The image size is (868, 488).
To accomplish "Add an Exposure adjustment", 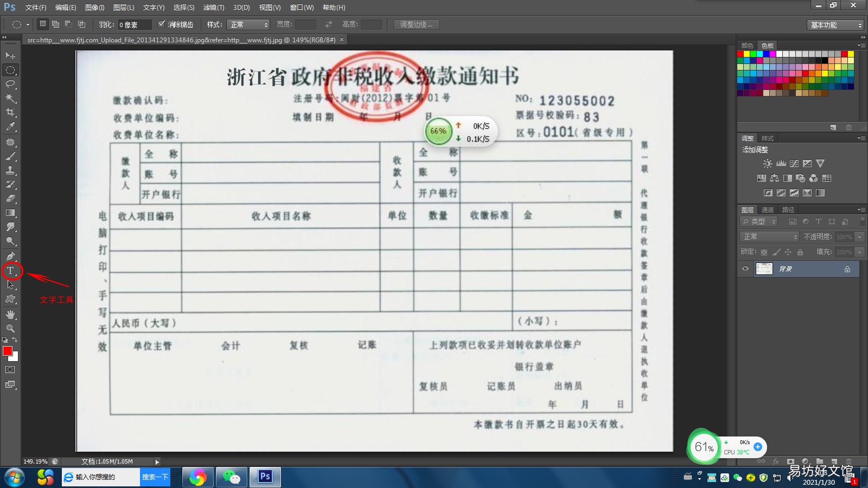I will click(807, 163).
